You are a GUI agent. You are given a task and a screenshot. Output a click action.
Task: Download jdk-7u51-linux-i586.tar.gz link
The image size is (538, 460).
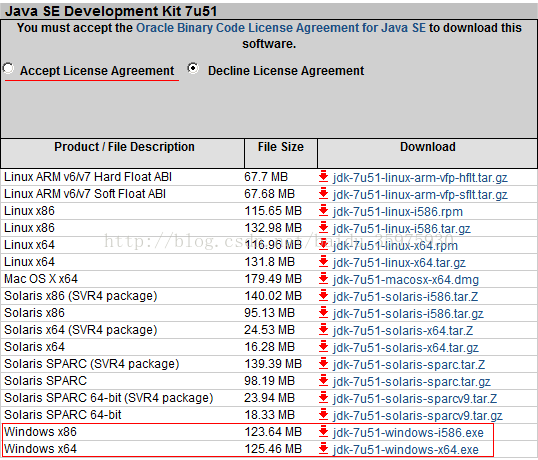[x=401, y=229]
